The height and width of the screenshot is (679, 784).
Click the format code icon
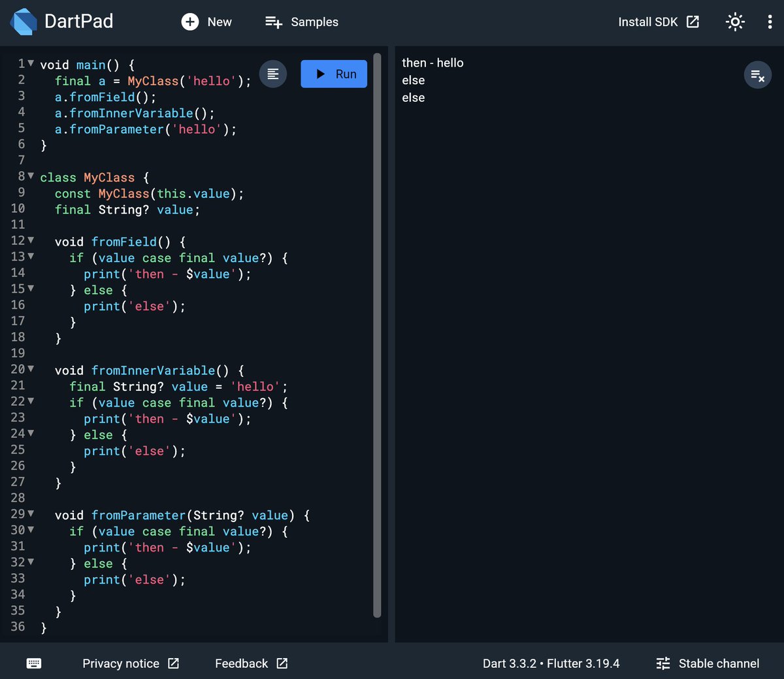tap(273, 74)
